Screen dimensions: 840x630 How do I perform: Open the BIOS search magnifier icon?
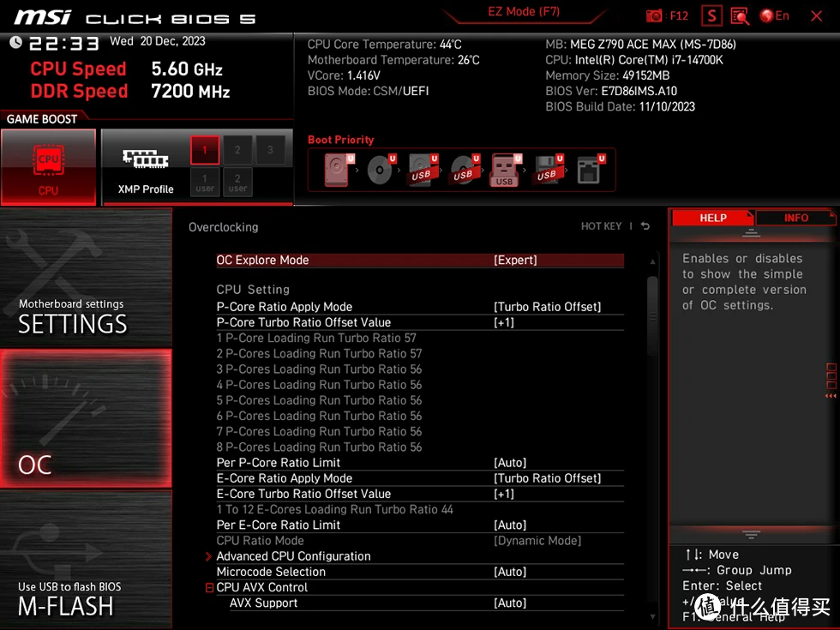click(x=740, y=16)
